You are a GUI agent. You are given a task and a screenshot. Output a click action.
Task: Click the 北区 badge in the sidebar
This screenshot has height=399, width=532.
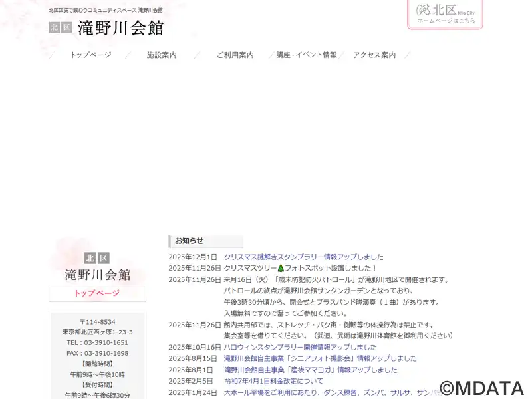tap(97, 258)
